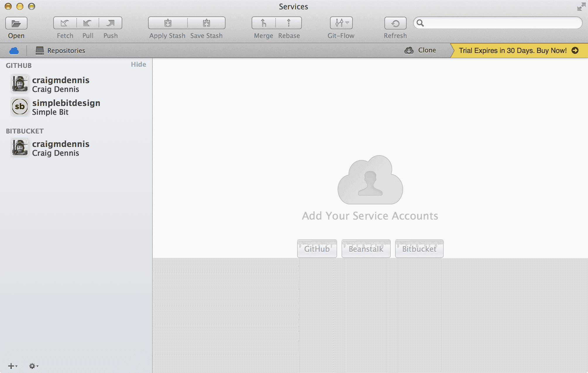Push commits using the Push icon
This screenshot has width=588, height=373.
click(111, 23)
